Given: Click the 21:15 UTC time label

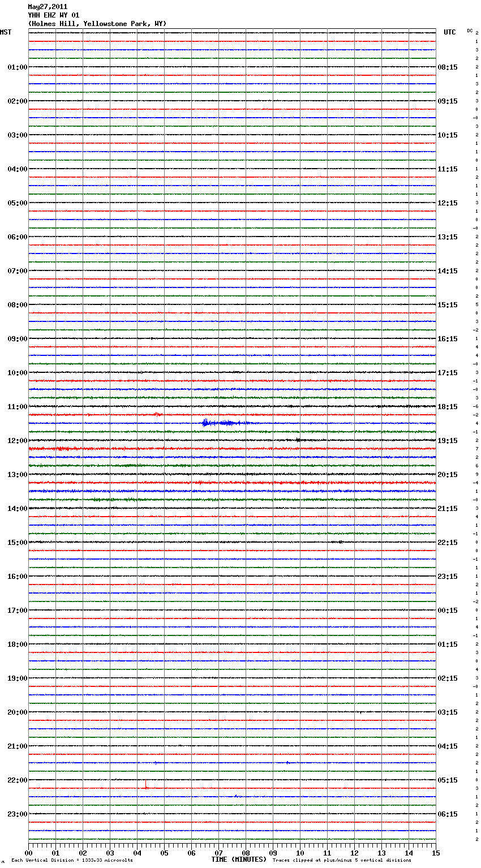Looking at the screenshot, I should [x=448, y=509].
